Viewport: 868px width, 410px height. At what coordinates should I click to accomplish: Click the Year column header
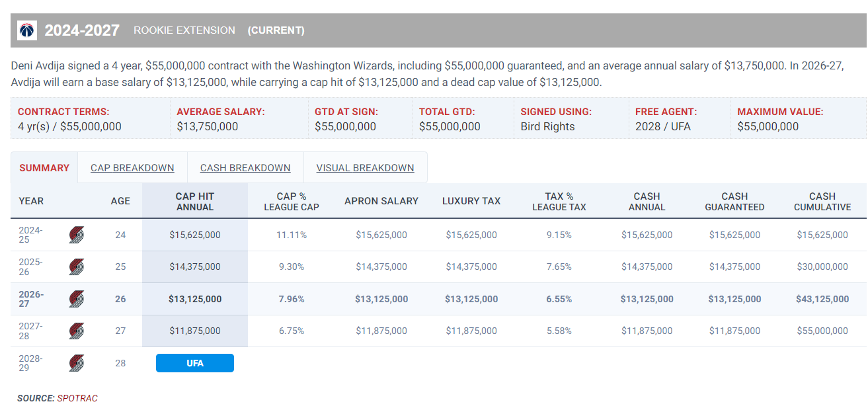31,201
